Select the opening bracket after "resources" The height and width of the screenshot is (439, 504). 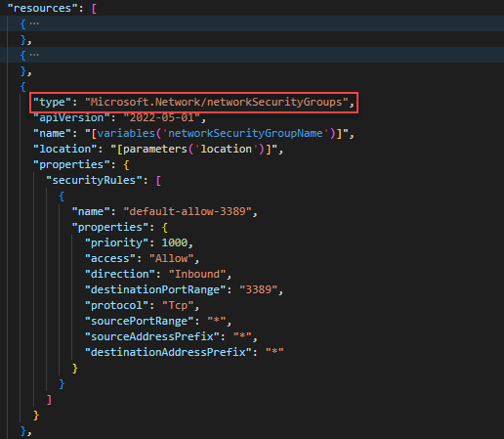tap(94, 9)
